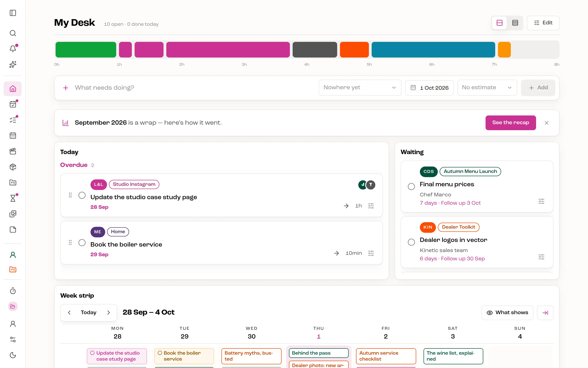Open the image gallery sidebar icon
This screenshot has height=368, width=588.
(13, 214)
